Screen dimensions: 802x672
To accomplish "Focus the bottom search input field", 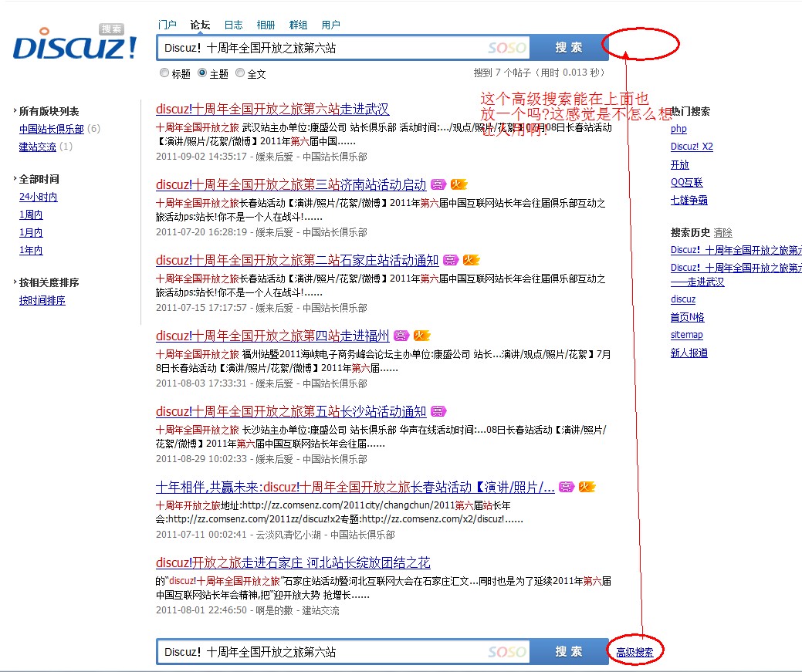I will pos(343,651).
